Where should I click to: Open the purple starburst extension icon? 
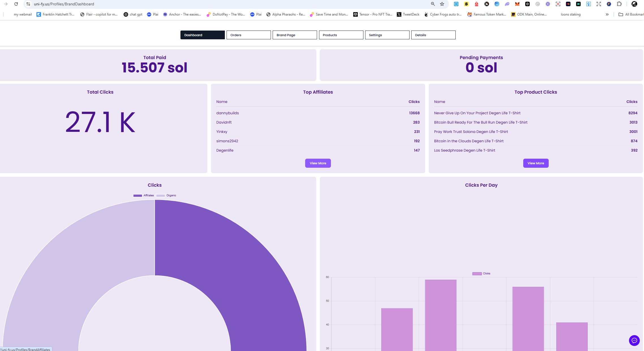(x=548, y=4)
